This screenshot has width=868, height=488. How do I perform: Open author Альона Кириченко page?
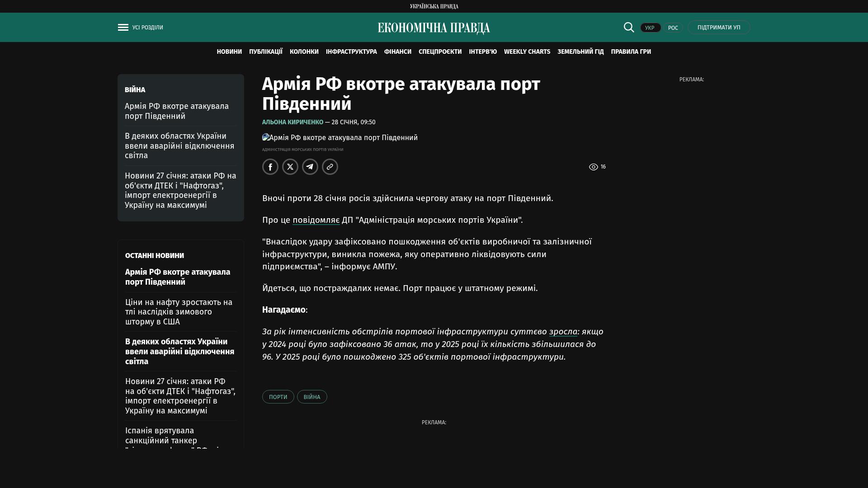(292, 122)
